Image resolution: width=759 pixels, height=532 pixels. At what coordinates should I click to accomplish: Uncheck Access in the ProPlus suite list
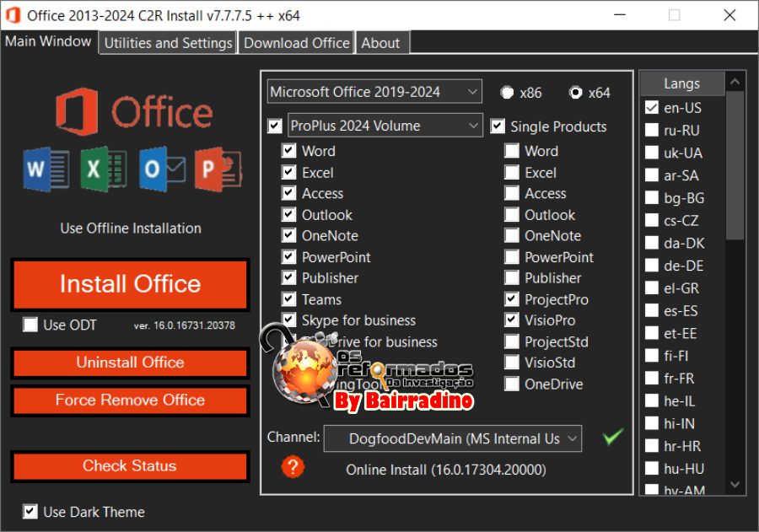pyautogui.click(x=289, y=193)
